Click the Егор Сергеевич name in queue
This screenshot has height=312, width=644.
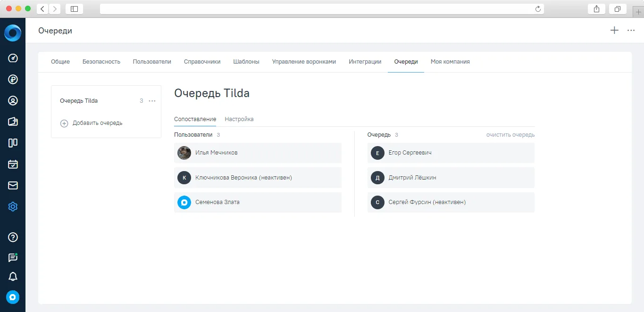410,153
